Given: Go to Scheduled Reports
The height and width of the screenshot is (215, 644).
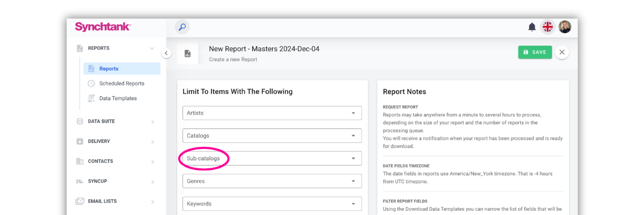Looking at the screenshot, I should point(121,83).
